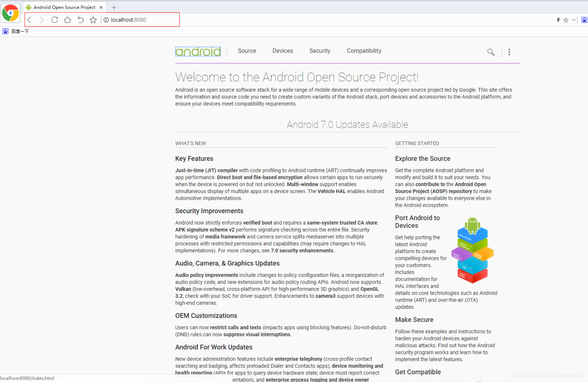Click the Android 7.0 Updates Available title
The image size is (588, 382).
point(347,125)
